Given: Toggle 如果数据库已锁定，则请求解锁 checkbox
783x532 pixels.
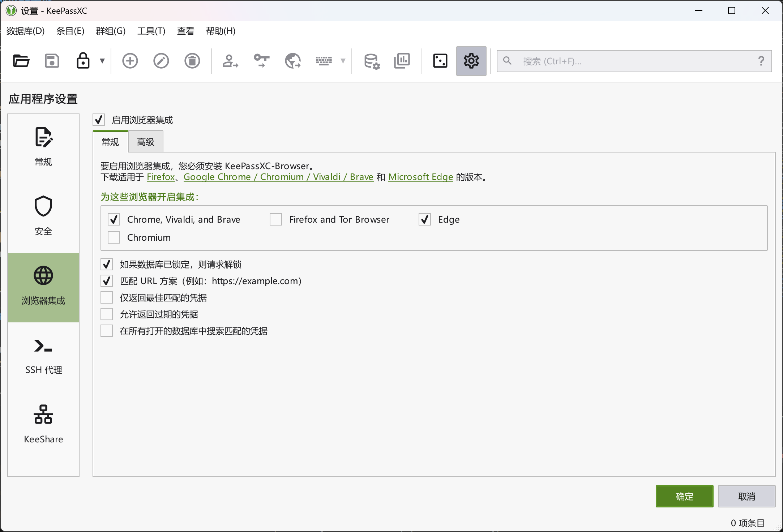Looking at the screenshot, I should tap(107, 264).
